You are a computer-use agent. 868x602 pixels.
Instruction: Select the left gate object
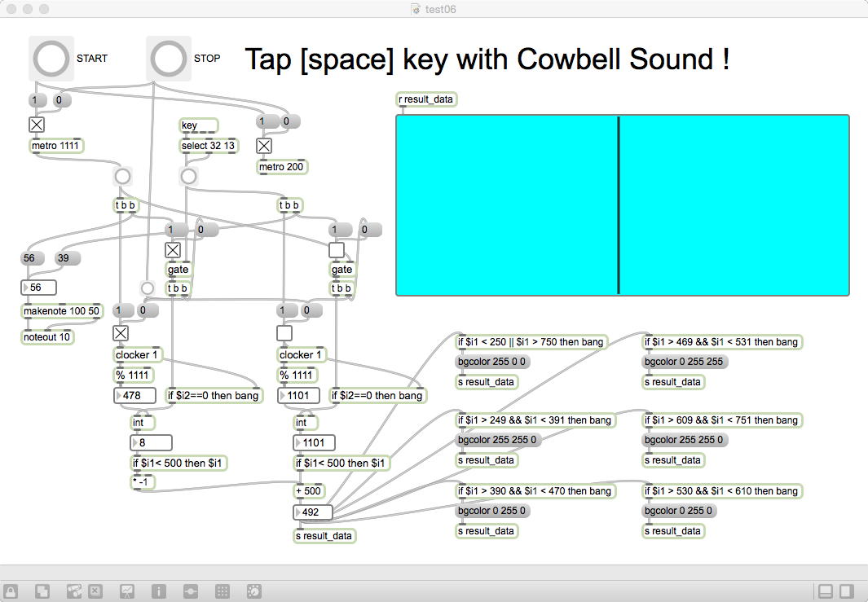coord(178,270)
